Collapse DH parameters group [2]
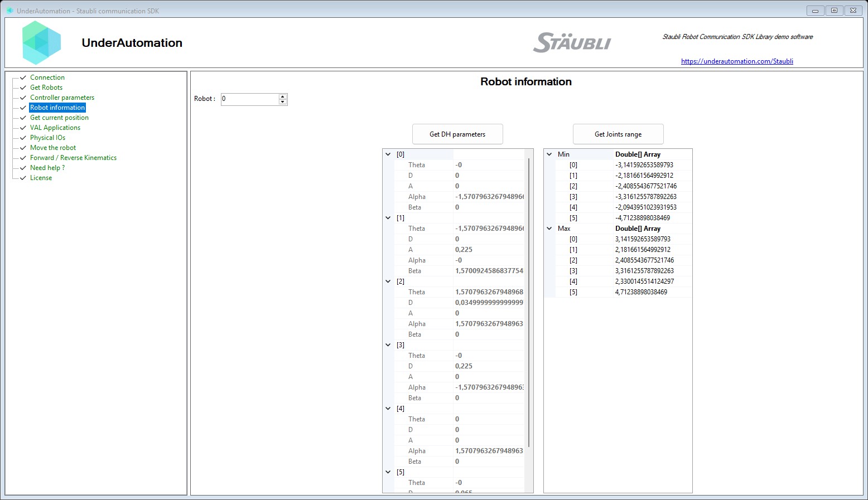The width and height of the screenshot is (868, 500). tap(388, 281)
